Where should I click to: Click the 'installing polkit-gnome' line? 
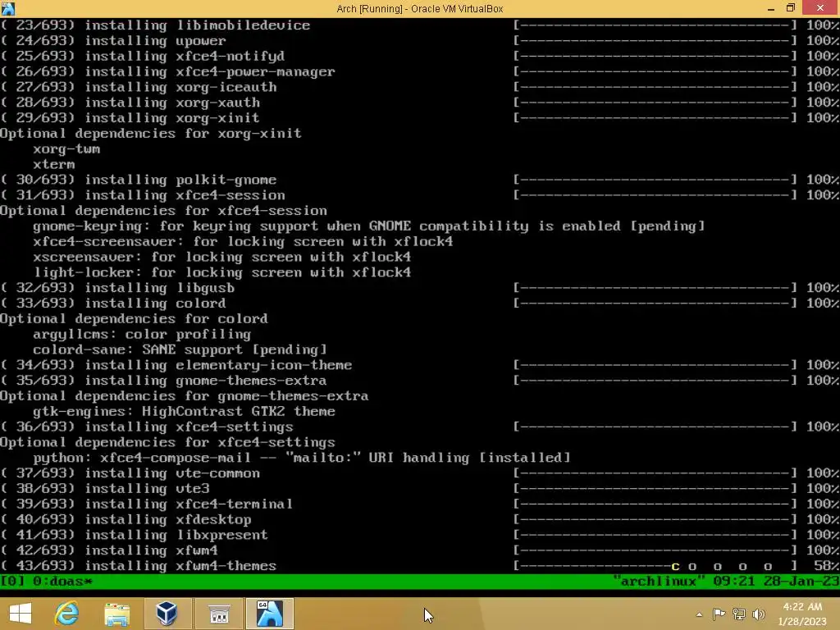138,180
